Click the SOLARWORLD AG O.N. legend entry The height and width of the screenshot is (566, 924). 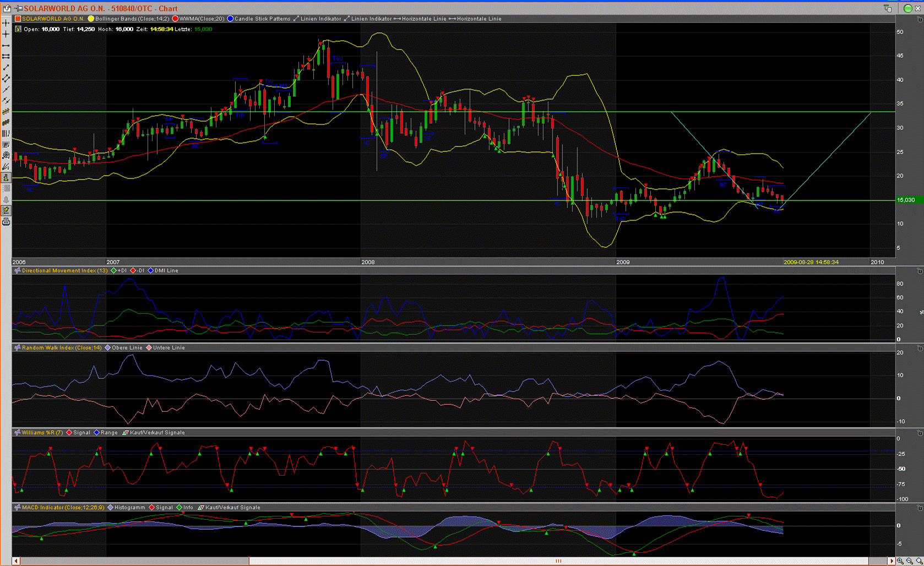click(50, 19)
